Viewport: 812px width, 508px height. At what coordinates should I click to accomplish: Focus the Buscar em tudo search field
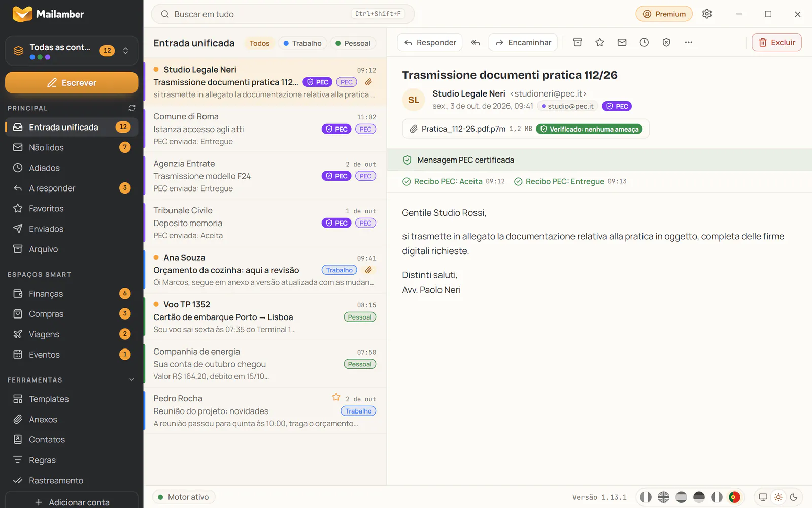283,14
